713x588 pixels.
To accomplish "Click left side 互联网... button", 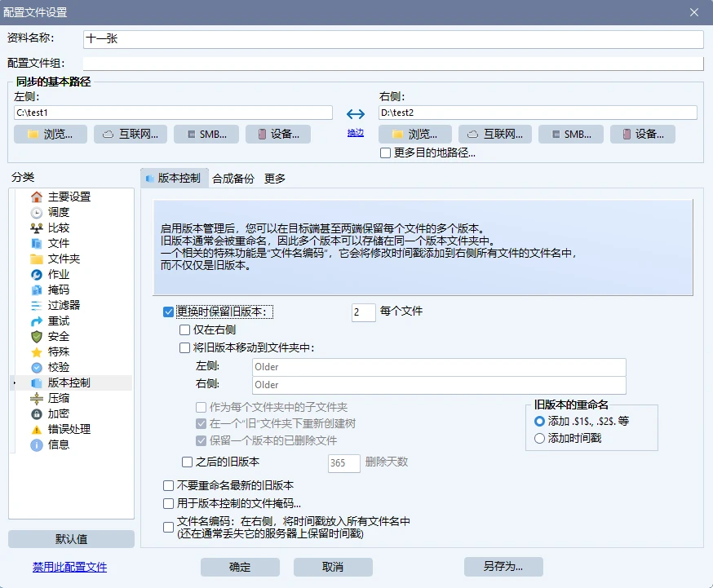I will click(131, 134).
